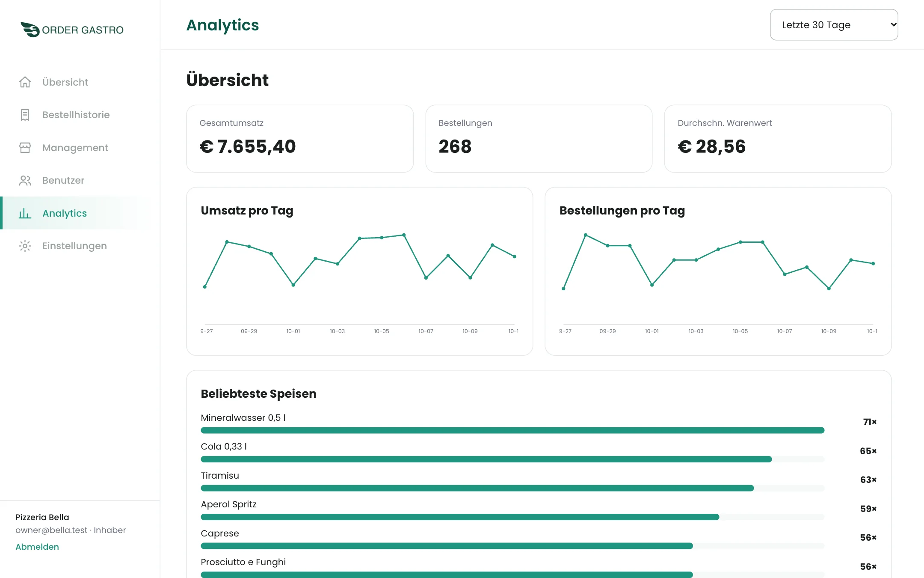Click the Mineralwasser 0,5 l label
Viewport: 924px width, 578px height.
(243, 418)
